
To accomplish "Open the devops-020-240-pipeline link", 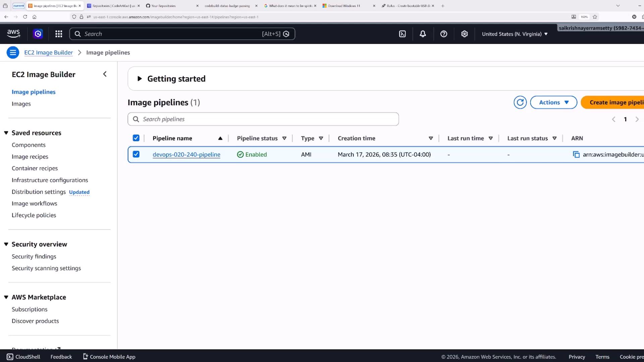I will pos(186,155).
